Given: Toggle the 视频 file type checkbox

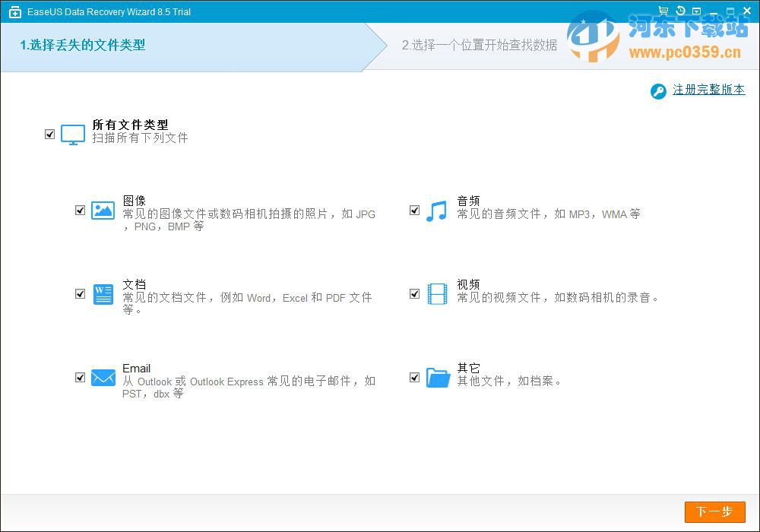Looking at the screenshot, I should (414, 294).
